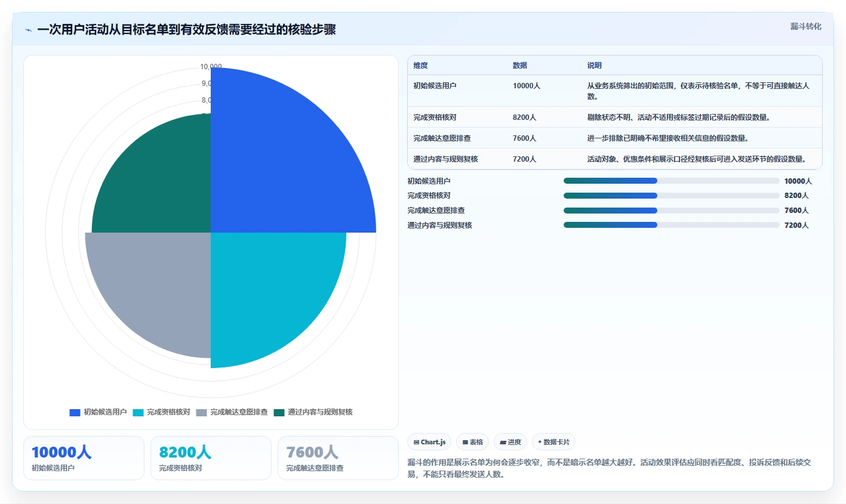846x504 pixels.
Task: Click the description starting 剔除状态不明
Action: (679, 118)
